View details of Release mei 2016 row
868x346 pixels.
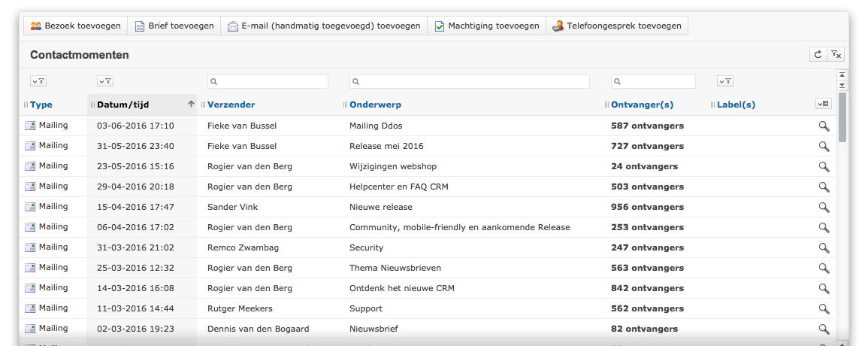(x=824, y=147)
